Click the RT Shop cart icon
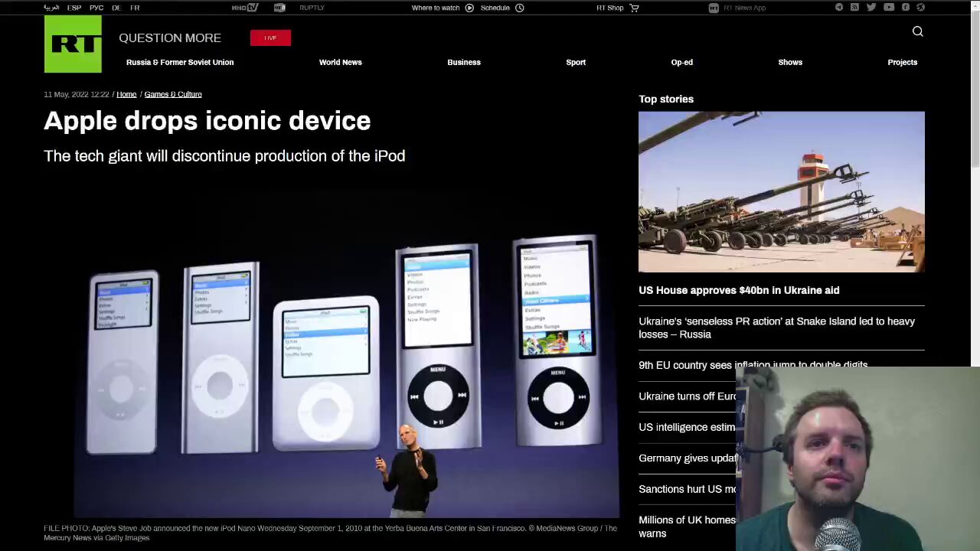The image size is (980, 551). (x=634, y=8)
